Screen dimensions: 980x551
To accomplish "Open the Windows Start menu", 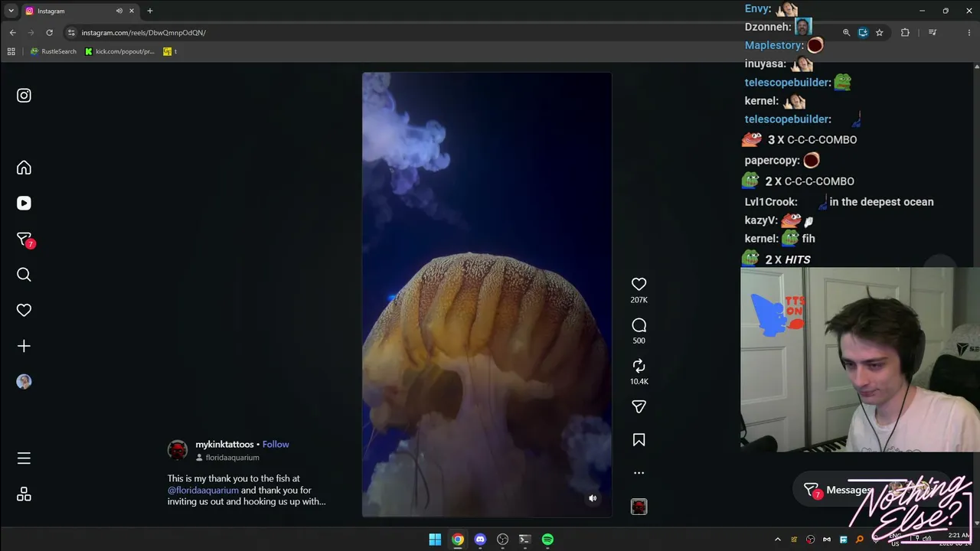I will [x=435, y=540].
